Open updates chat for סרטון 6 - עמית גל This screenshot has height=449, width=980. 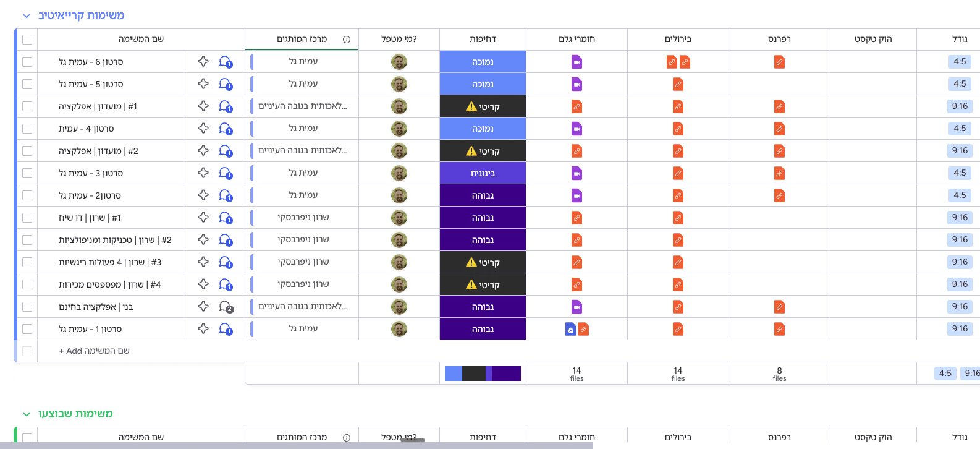tap(226, 62)
